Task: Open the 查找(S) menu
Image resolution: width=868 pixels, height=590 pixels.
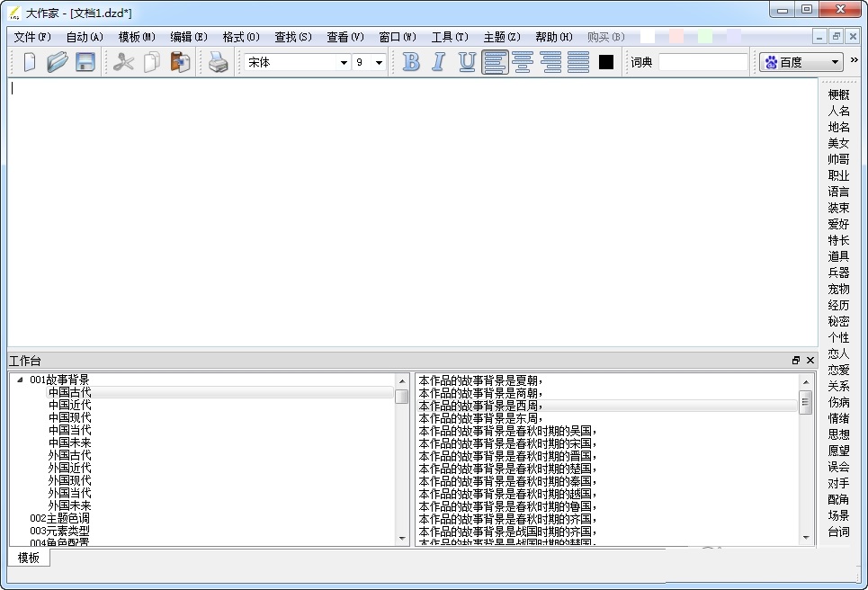Action: coord(293,37)
